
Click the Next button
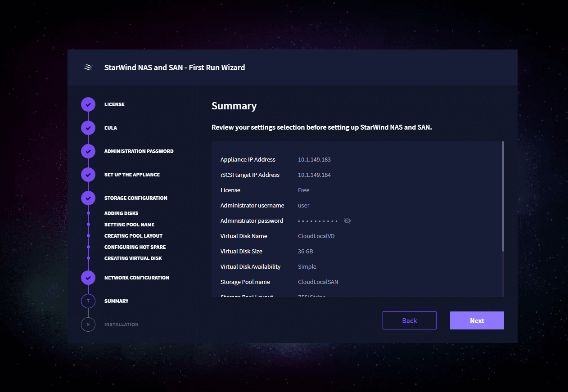[477, 320]
